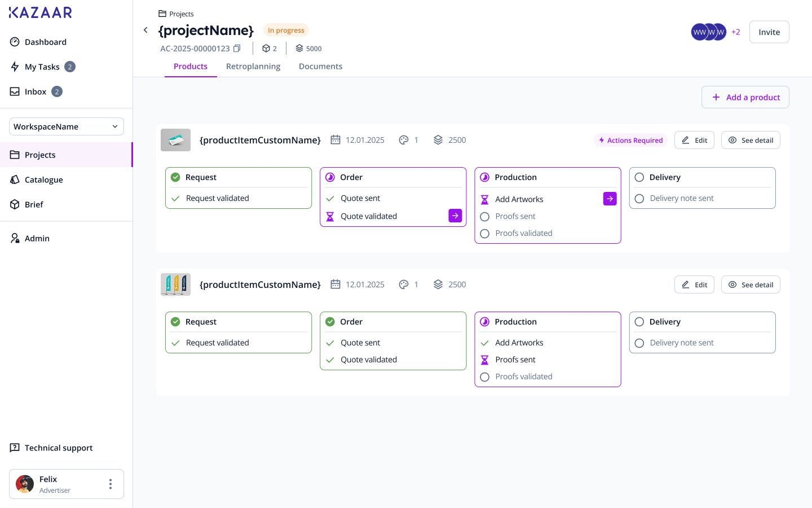
Task: Open the Admin section
Action: coord(66,238)
